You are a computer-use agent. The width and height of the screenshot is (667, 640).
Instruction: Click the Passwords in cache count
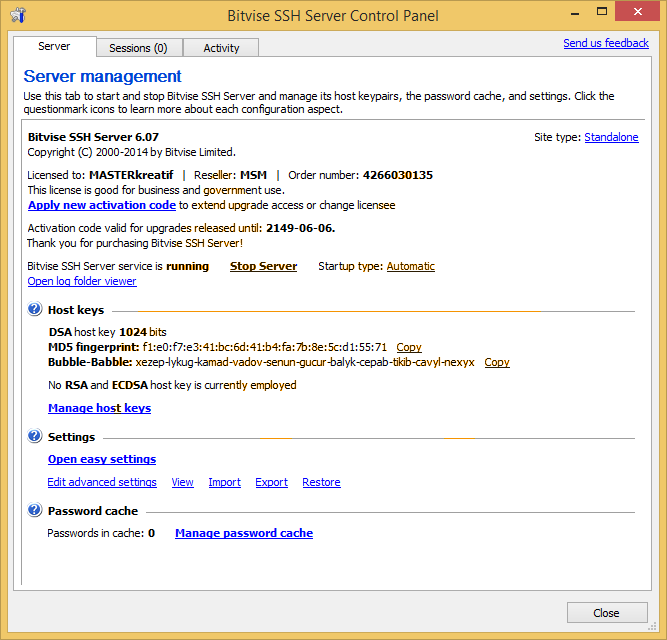[x=151, y=533]
